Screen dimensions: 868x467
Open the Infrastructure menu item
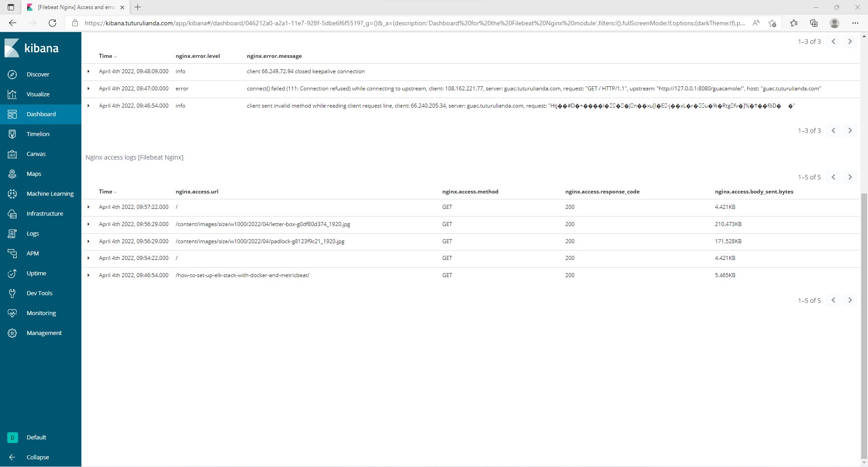(41, 213)
